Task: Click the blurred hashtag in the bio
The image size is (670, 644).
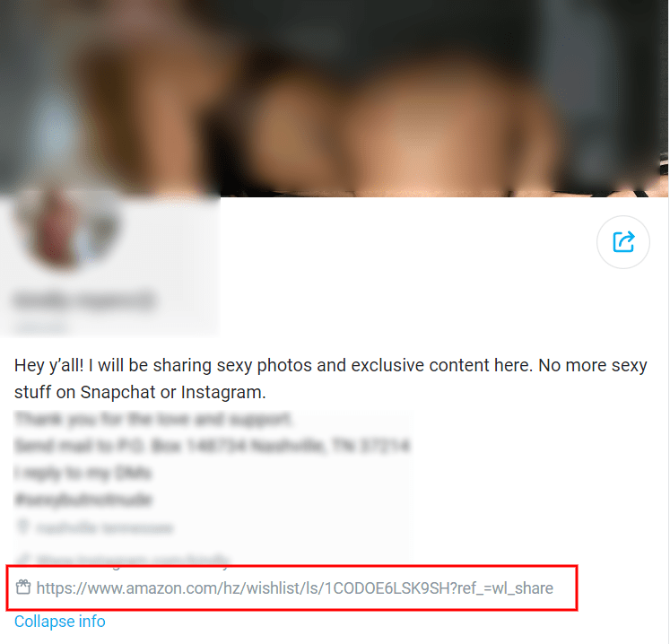Action: (83, 499)
